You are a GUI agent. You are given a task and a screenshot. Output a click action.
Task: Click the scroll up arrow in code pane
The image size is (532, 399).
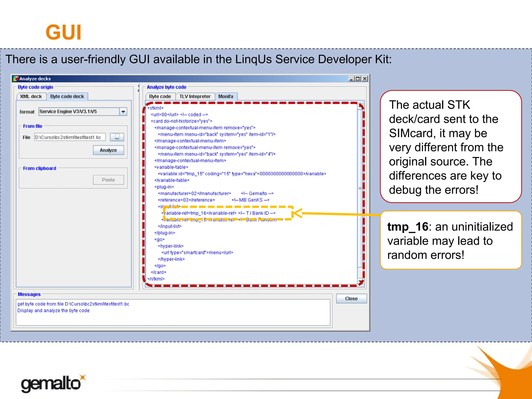coord(360,106)
